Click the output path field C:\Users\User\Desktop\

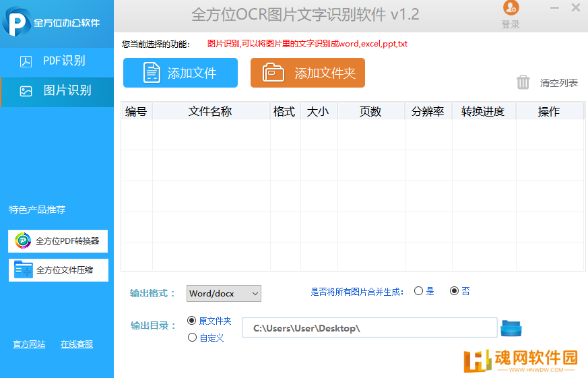(x=369, y=327)
